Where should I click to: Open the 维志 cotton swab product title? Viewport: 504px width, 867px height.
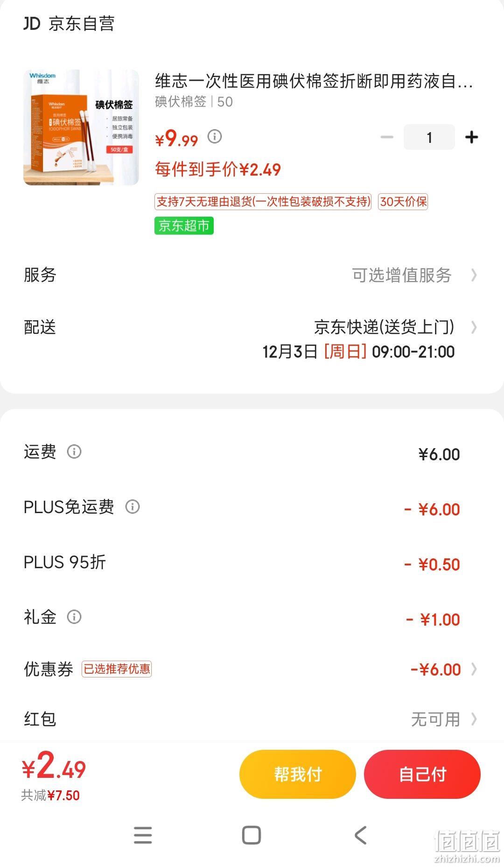pyautogui.click(x=314, y=81)
